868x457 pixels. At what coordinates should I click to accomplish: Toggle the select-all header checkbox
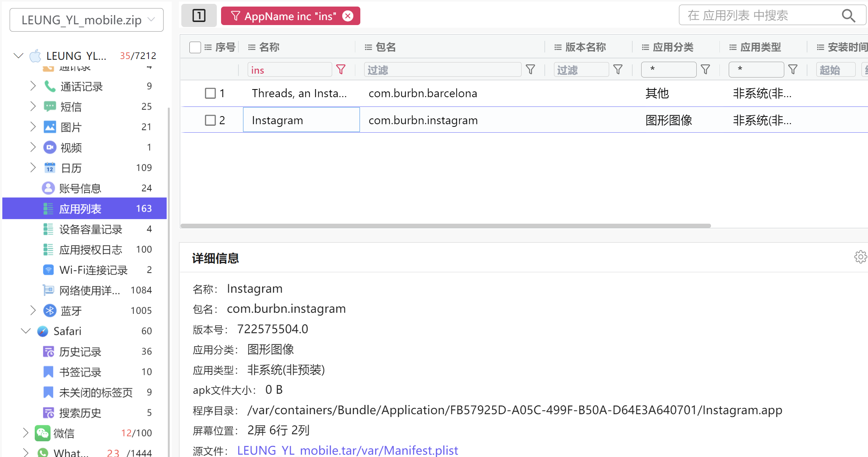tap(195, 47)
